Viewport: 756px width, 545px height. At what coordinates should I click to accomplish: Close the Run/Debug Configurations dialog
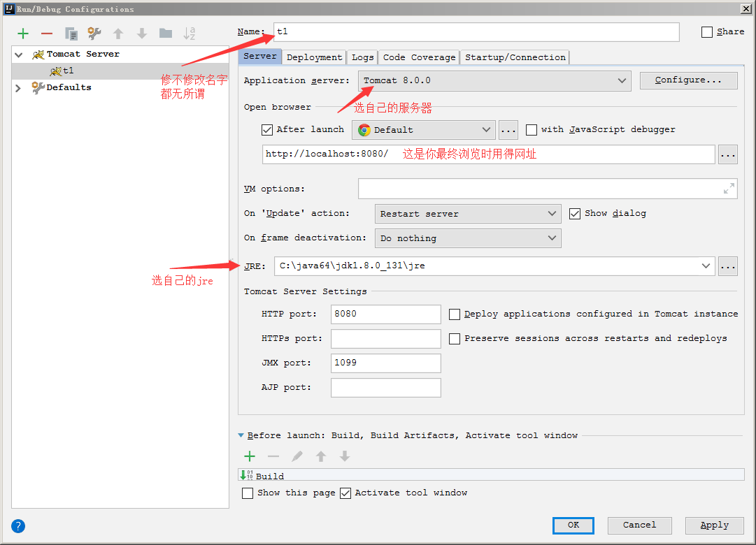pos(746,8)
